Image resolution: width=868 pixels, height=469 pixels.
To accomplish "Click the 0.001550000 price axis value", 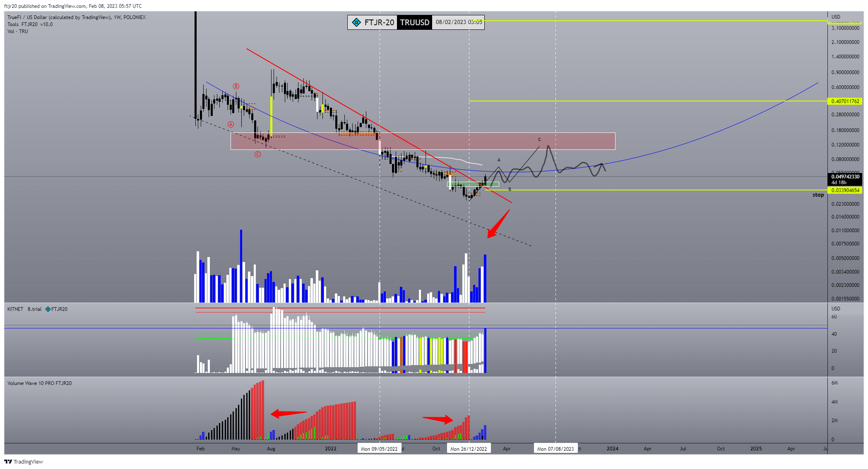I will coord(845,299).
